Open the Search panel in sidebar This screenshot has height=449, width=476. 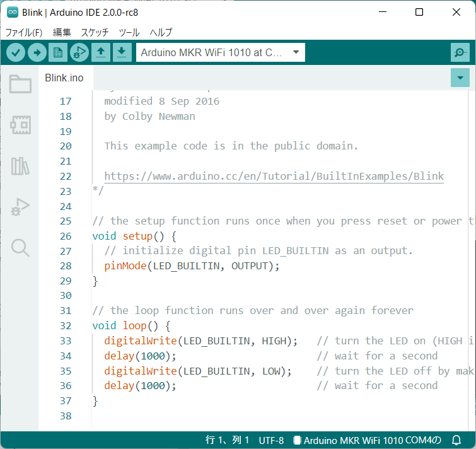pyautogui.click(x=20, y=248)
